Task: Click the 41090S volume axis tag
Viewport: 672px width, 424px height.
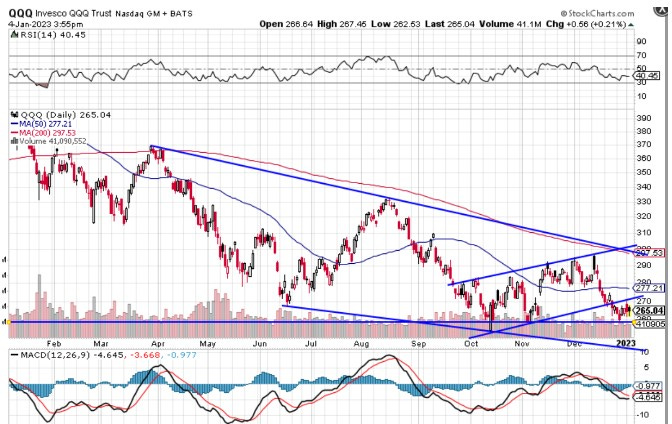Action: 651,323
